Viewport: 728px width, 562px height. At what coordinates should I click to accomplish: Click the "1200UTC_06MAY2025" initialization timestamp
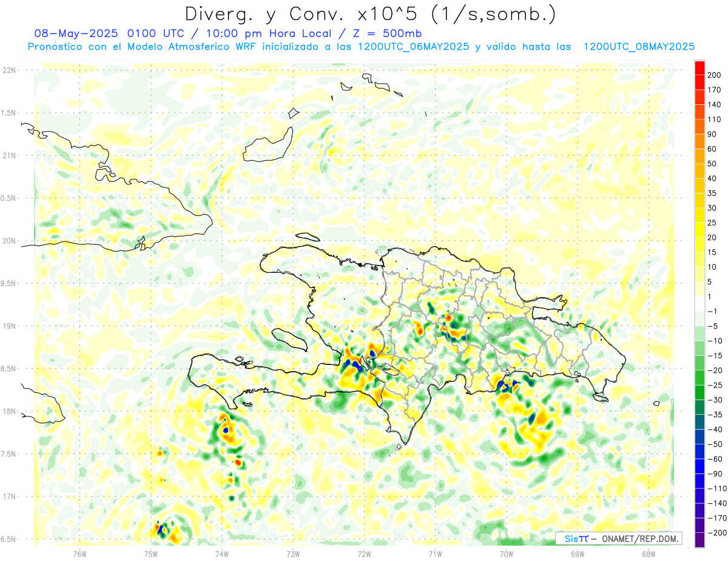(414, 47)
